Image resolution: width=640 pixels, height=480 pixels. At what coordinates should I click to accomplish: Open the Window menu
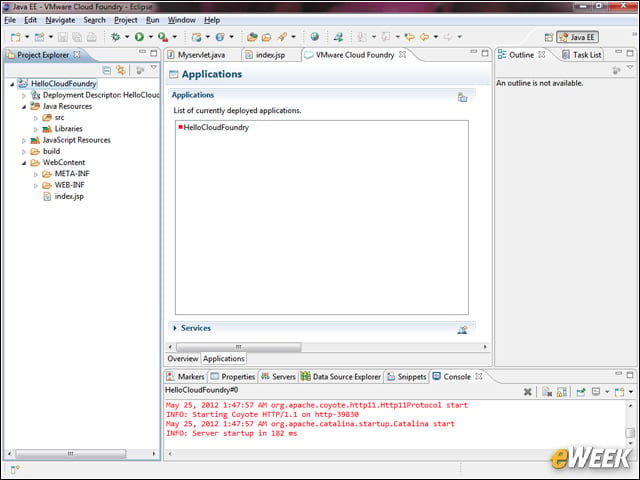click(182, 20)
